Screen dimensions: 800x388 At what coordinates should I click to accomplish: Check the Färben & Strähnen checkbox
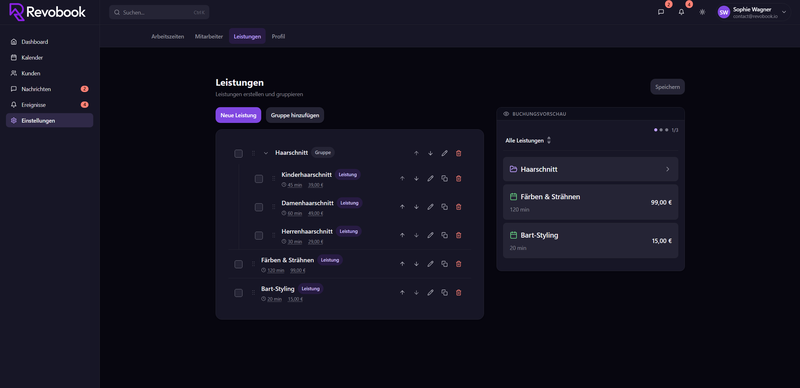click(x=238, y=264)
